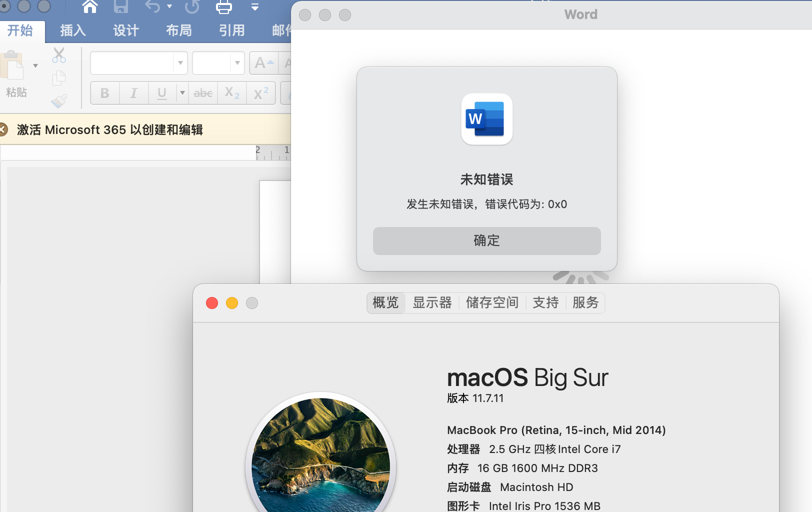Click the Increase Font Size icon
The height and width of the screenshot is (512, 812).
click(264, 63)
